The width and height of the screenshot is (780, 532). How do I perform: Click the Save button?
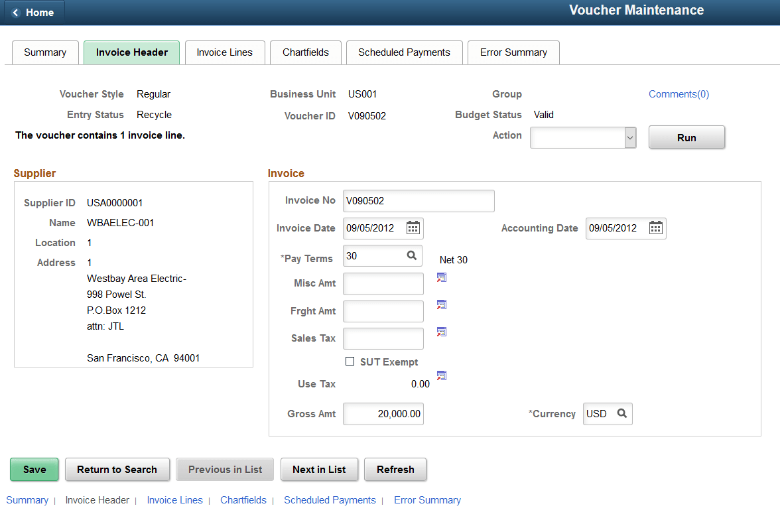[34, 469]
